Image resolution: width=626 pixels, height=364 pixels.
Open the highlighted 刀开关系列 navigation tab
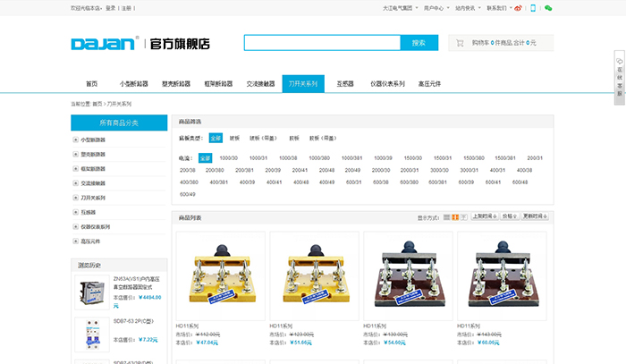pyautogui.click(x=303, y=84)
